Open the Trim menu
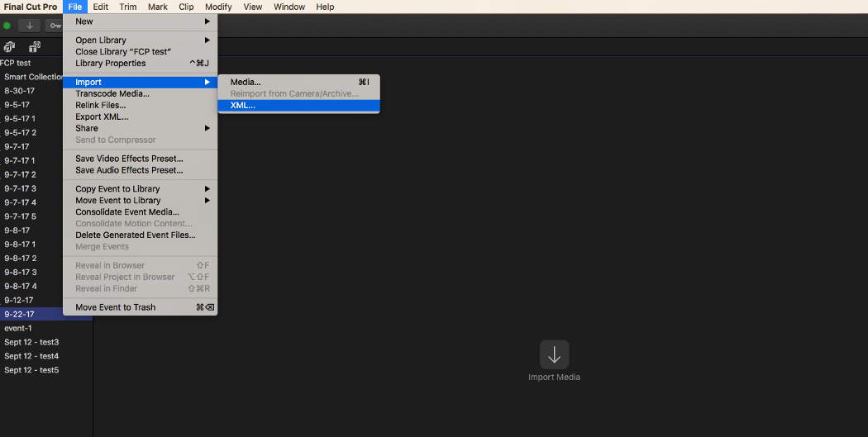 [128, 7]
